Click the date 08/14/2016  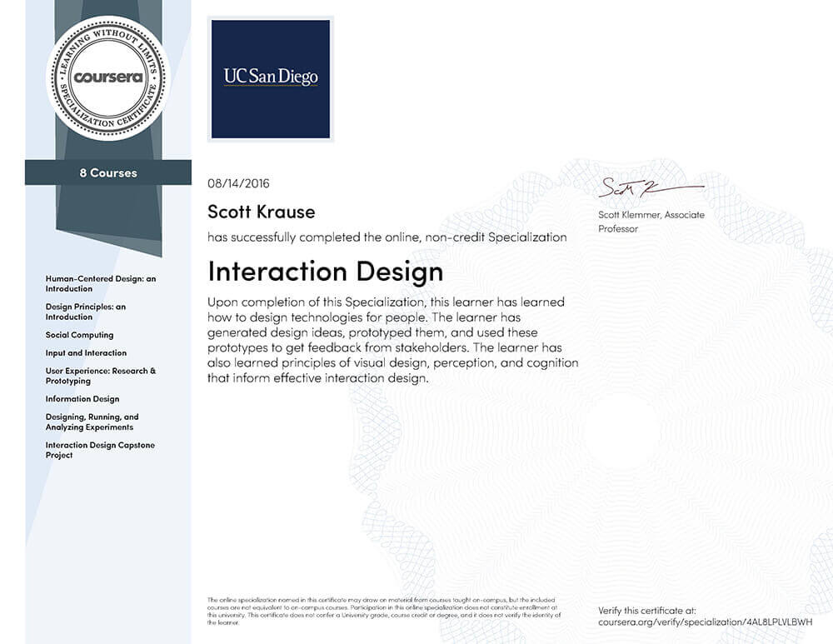coord(238,183)
